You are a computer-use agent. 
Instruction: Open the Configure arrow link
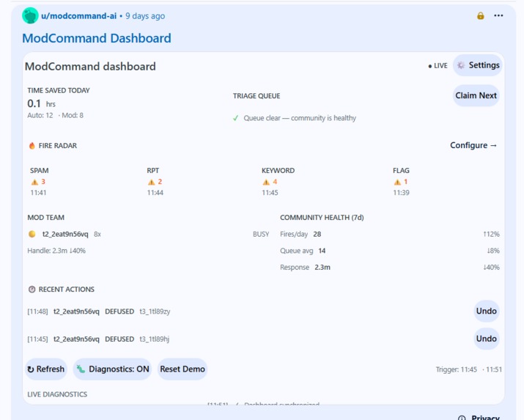coord(473,145)
